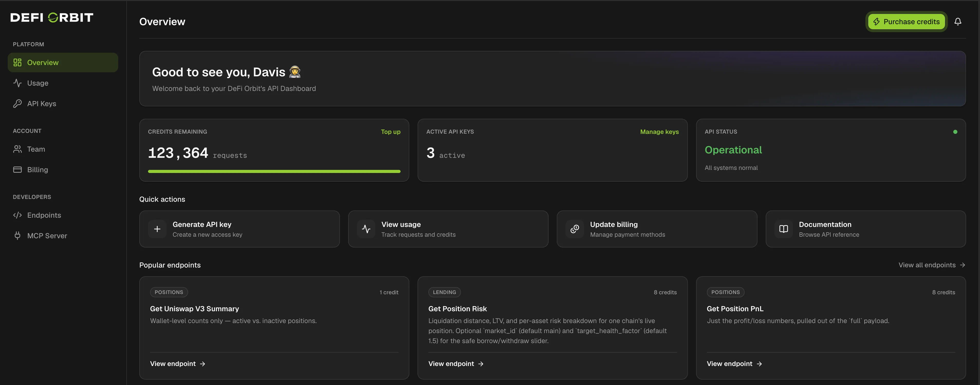
Task: Click View endpoint for Get Position PnL
Action: [735, 364]
